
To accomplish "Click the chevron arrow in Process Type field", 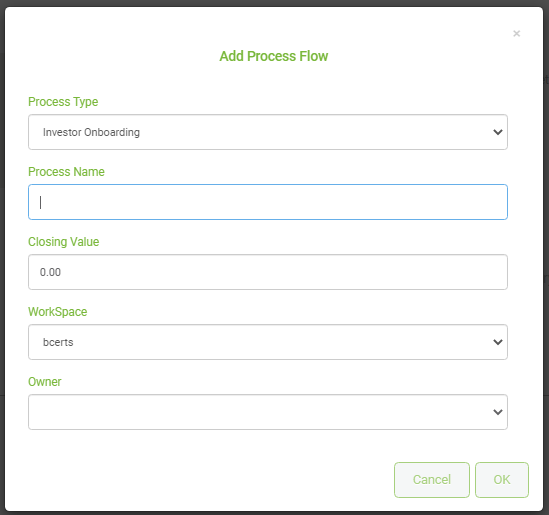I will 498,132.
